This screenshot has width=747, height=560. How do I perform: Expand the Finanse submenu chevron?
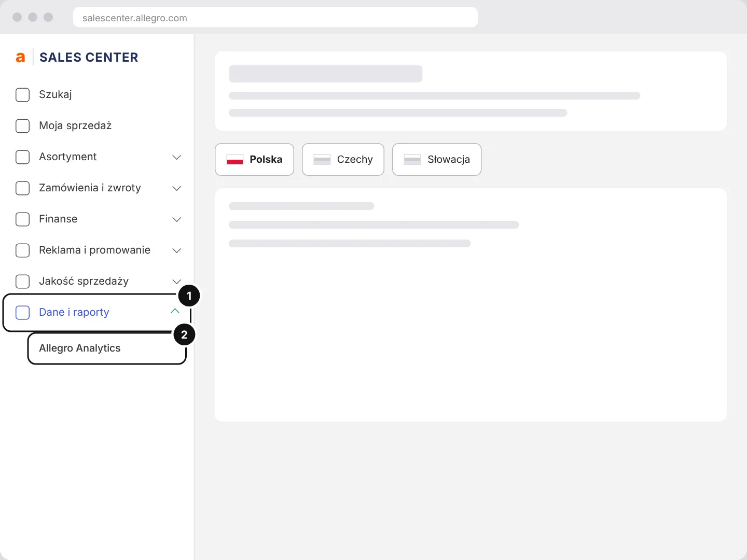pos(176,219)
